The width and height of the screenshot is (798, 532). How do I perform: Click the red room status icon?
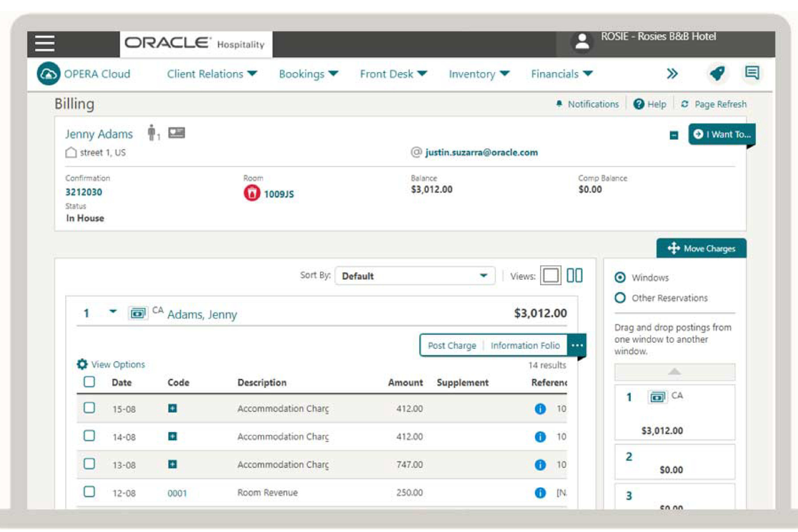point(252,193)
